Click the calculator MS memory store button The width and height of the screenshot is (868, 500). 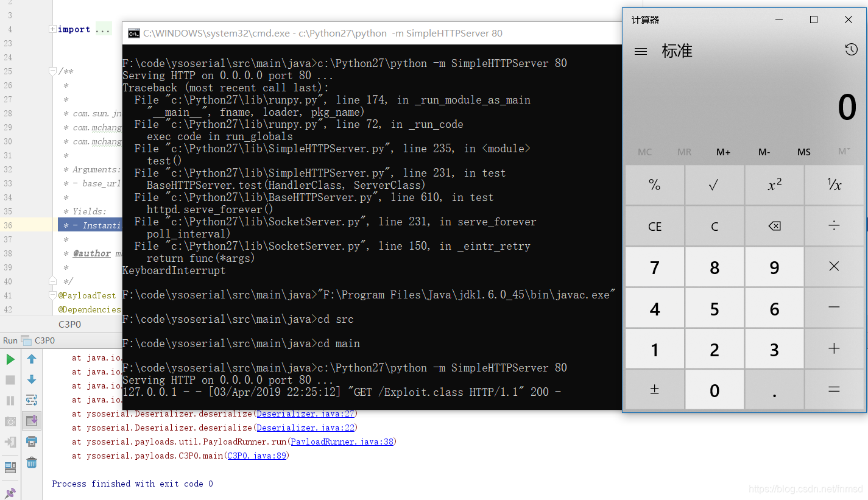tap(804, 152)
